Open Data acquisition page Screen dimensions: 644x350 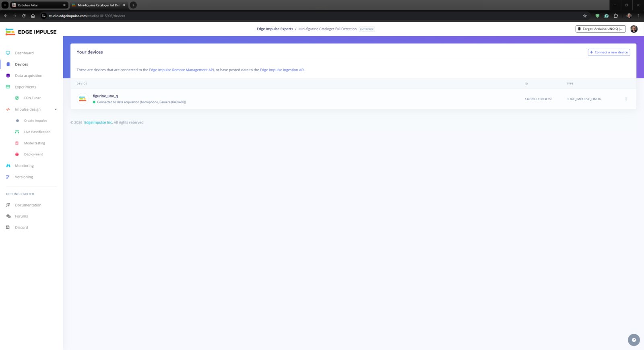click(29, 76)
